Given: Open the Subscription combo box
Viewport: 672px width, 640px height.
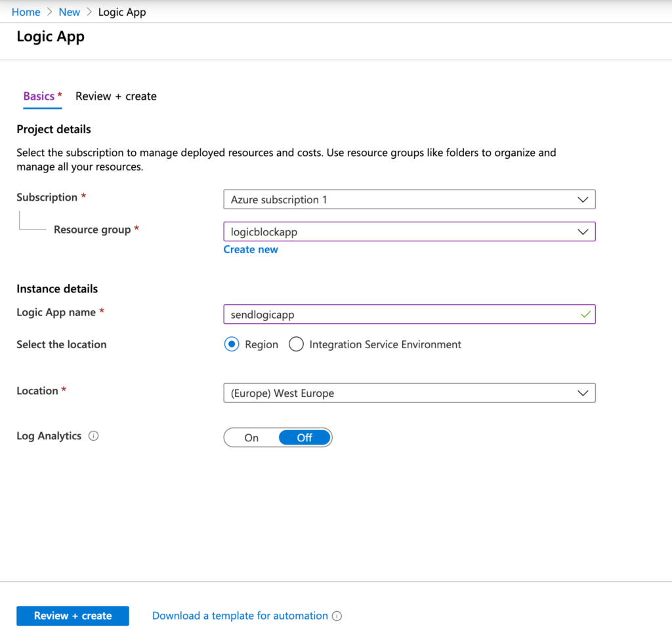Looking at the screenshot, I should (x=407, y=199).
